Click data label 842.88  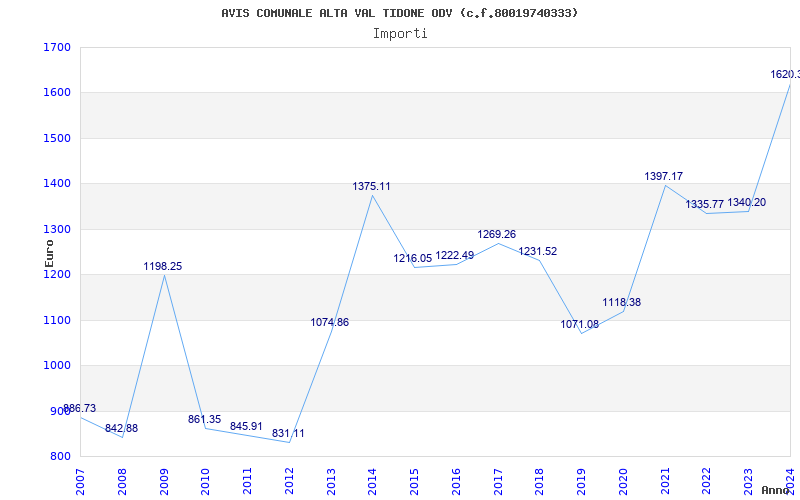click(121, 428)
